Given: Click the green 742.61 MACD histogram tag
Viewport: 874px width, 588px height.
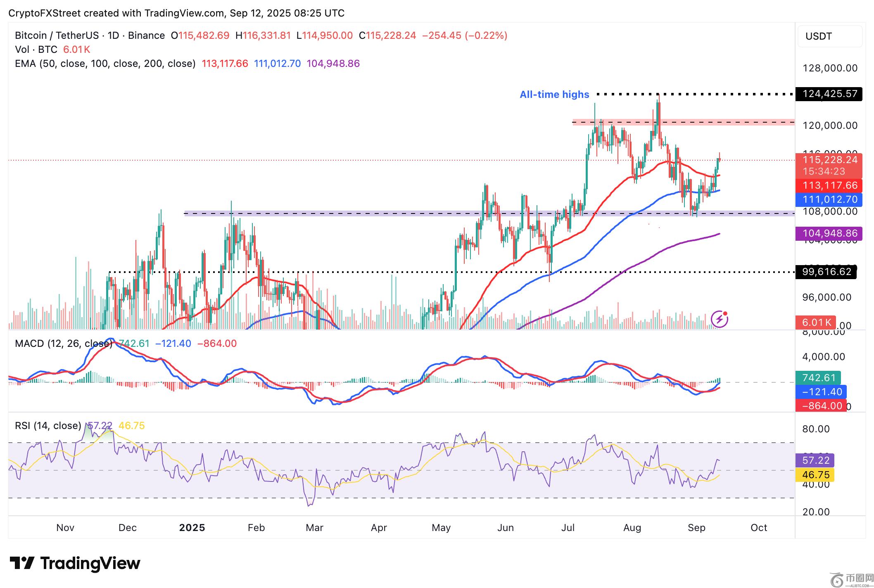Looking at the screenshot, I should (x=818, y=378).
